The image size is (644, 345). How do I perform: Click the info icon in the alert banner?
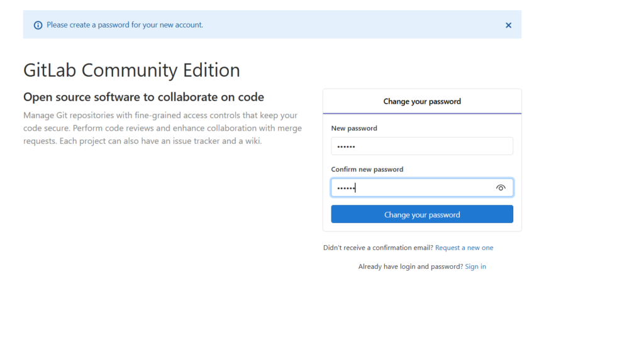point(38,25)
